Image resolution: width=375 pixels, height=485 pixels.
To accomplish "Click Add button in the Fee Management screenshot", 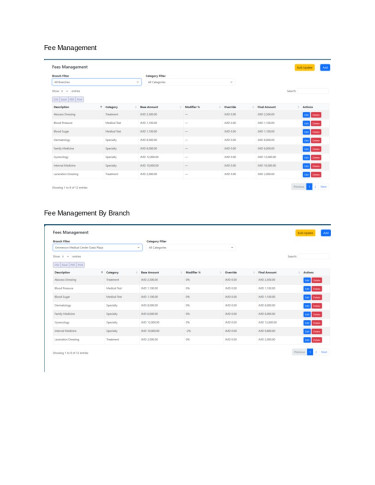I will pos(325,67).
